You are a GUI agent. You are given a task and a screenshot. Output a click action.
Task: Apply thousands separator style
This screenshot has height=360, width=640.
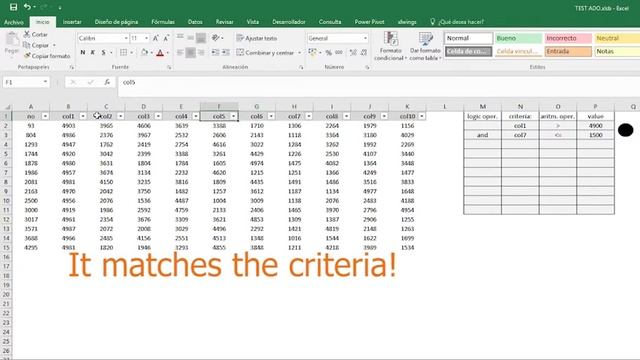339,52
